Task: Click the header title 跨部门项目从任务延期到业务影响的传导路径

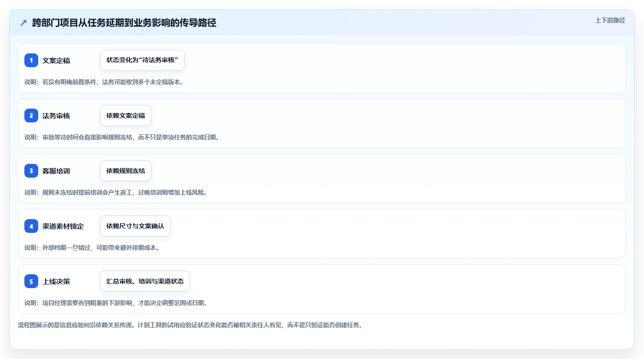Action: pyautogui.click(x=124, y=23)
